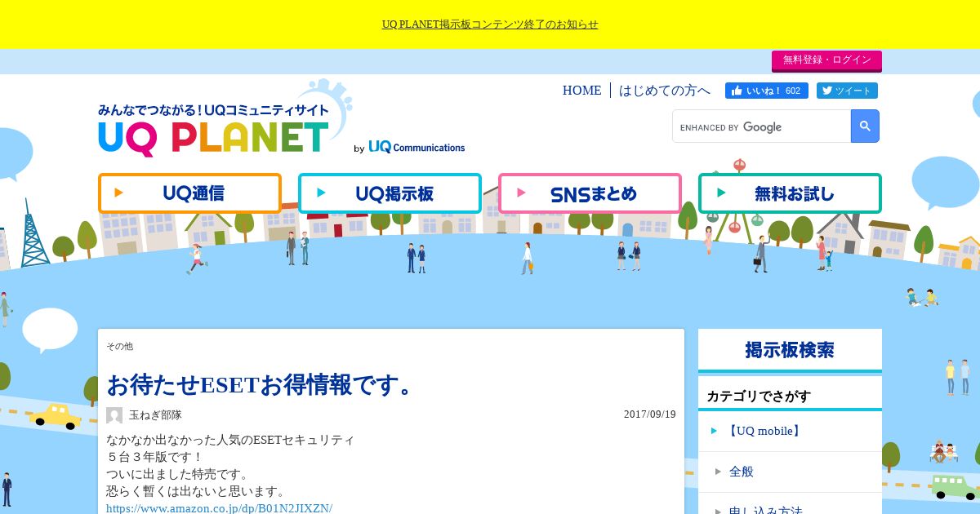Click the magnifier search button
Viewport: 980px width, 514px height.
865,126
